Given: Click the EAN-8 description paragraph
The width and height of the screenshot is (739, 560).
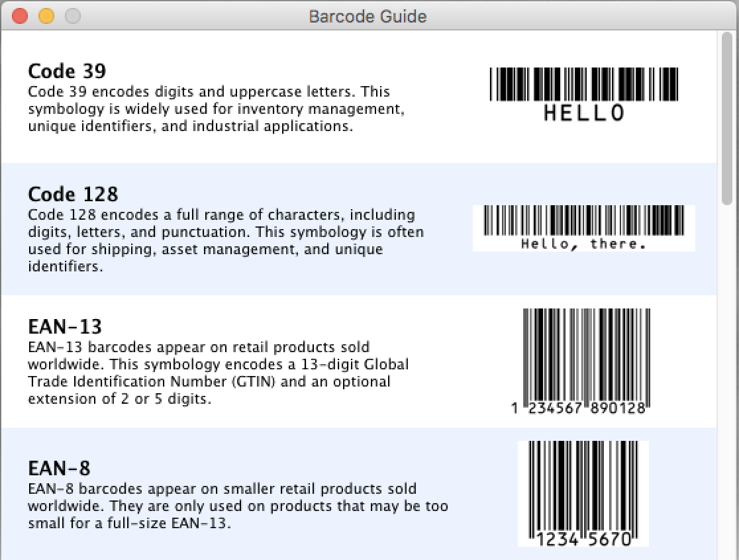Looking at the screenshot, I should (237, 506).
